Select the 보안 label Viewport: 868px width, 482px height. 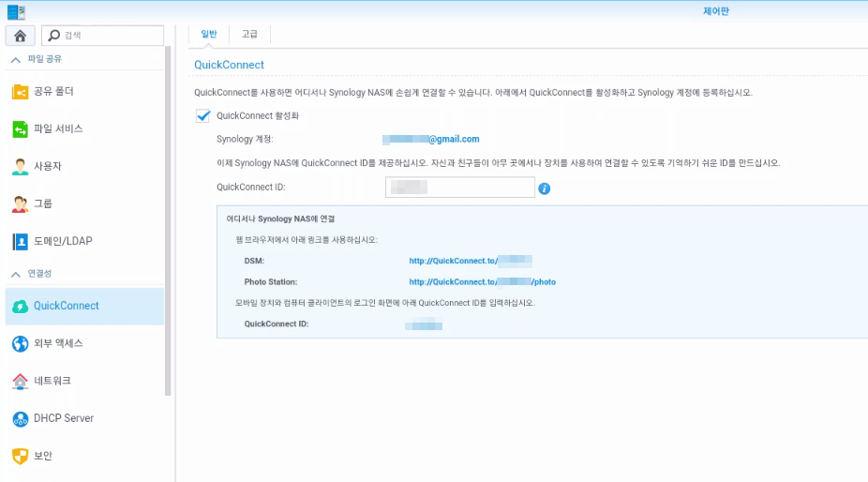pyautogui.click(x=42, y=456)
